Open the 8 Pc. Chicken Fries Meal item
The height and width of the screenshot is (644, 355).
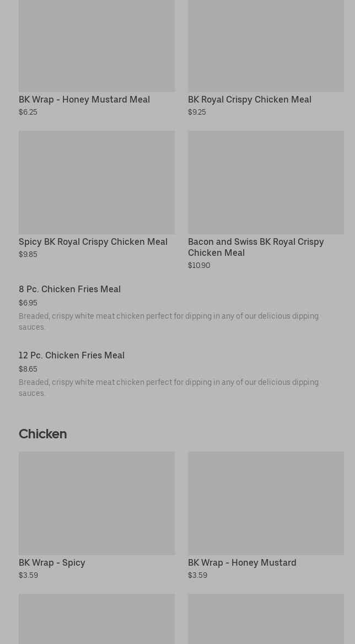pos(69,289)
